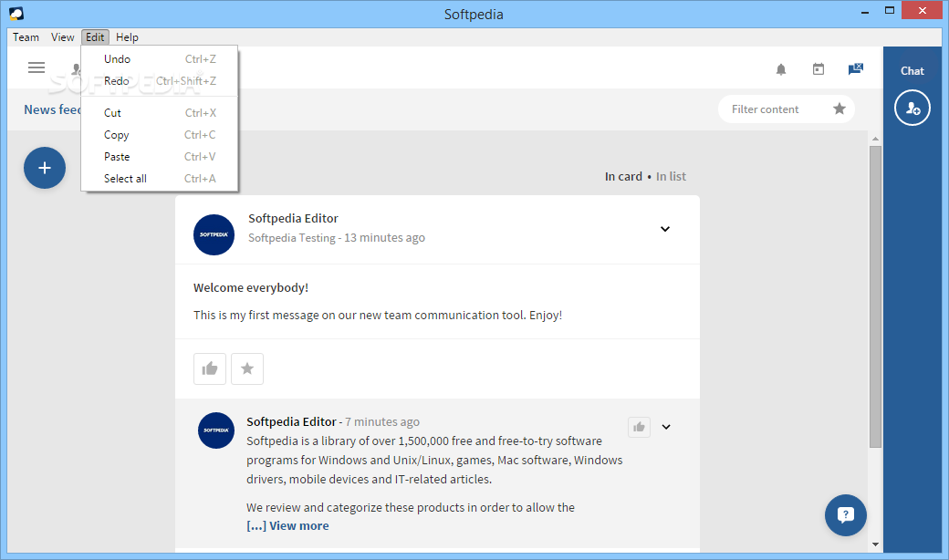
Task: Open the calendar icon in header
Action: pos(819,69)
